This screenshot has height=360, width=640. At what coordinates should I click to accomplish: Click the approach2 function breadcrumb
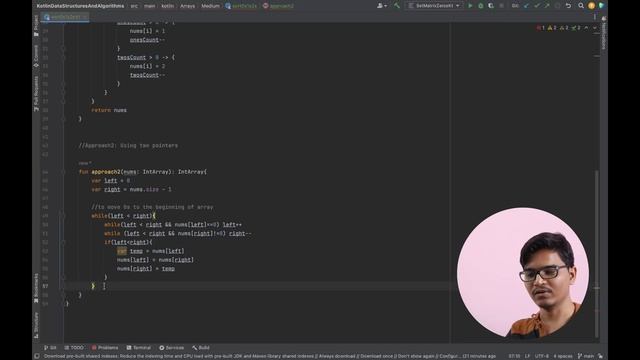(278, 6)
